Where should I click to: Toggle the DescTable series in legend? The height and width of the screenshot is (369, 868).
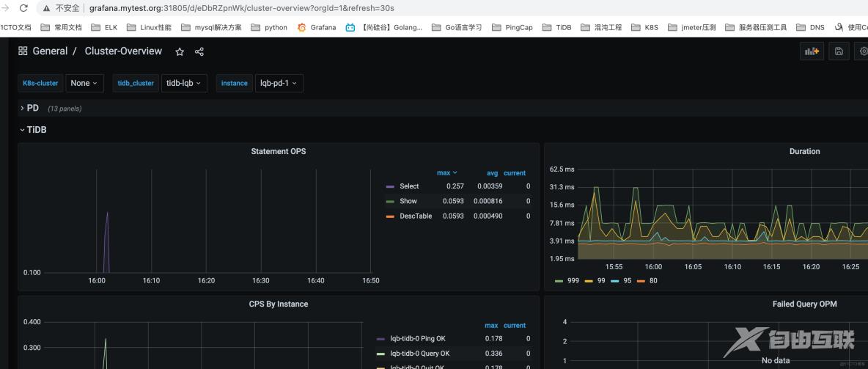click(416, 216)
